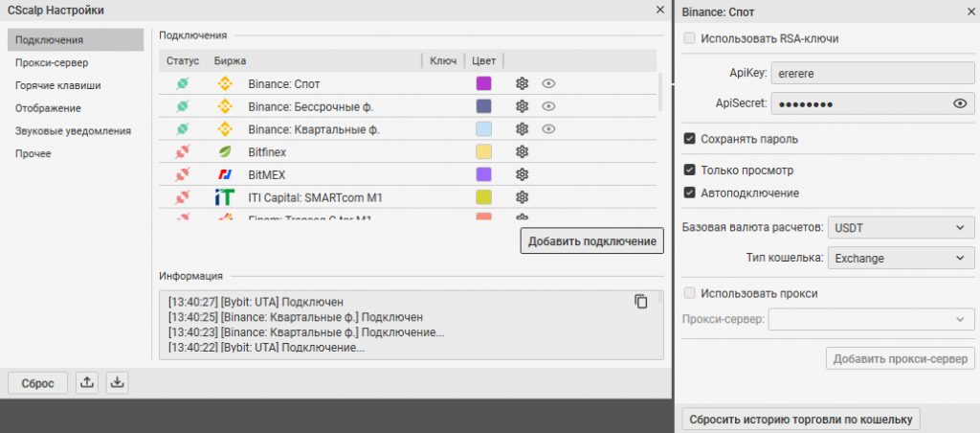This screenshot has width=980, height=433.
Task: Uncheck Только просмотр checkbox
Action: pos(689,171)
